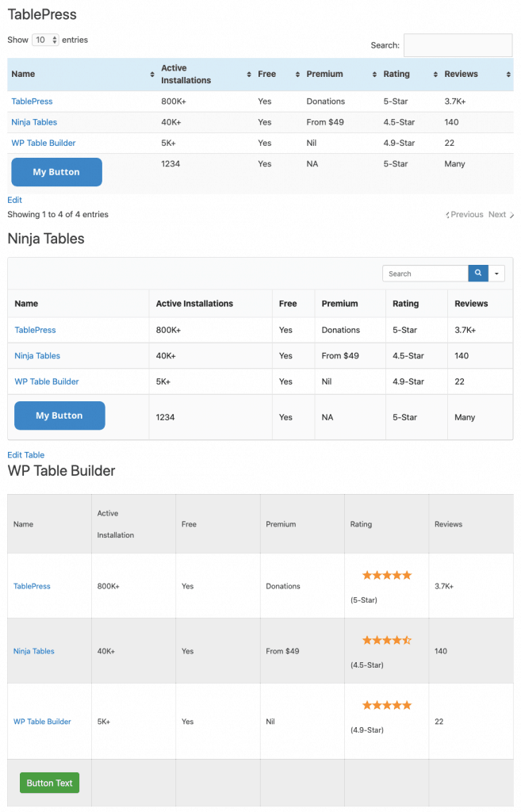Open WP Table Builder link in Ninja Tables
This screenshot has height=812, width=521.
[47, 381]
